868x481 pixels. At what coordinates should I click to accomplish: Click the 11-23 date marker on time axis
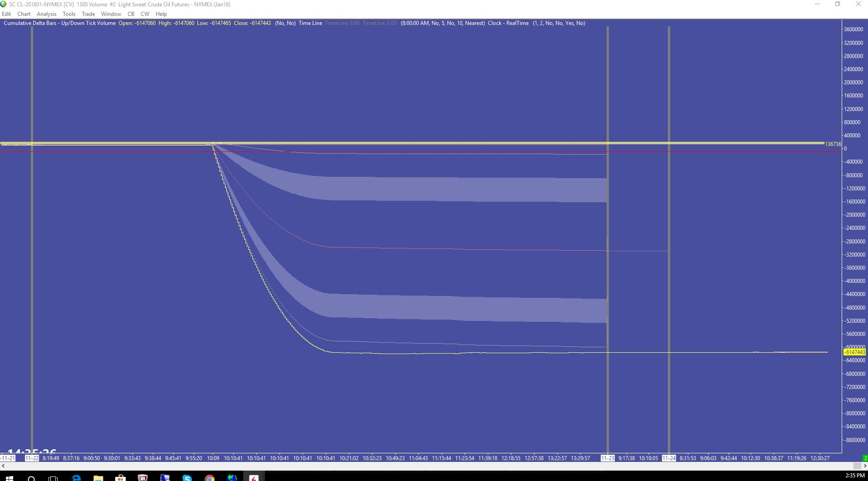tap(608, 458)
